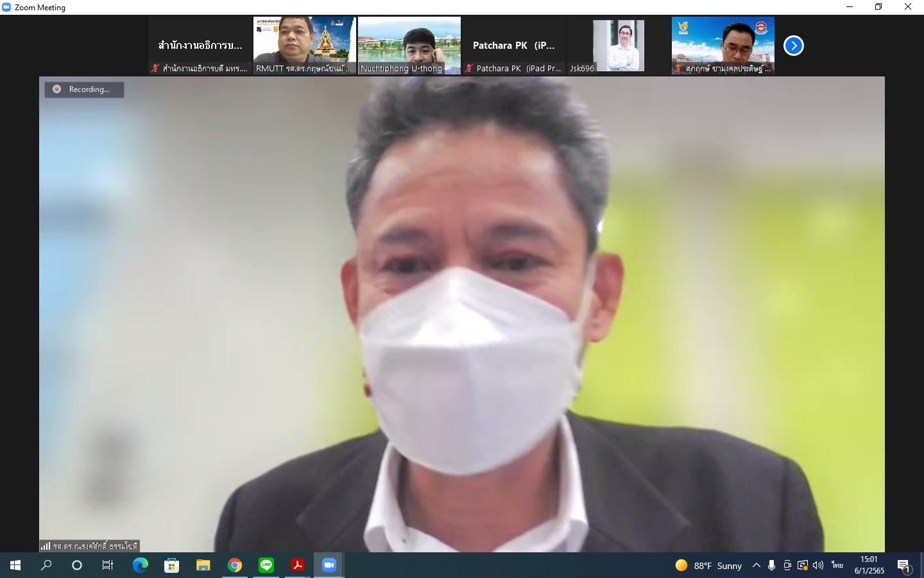Open File Explorer from the taskbar
This screenshot has width=924, height=578.
(203, 565)
